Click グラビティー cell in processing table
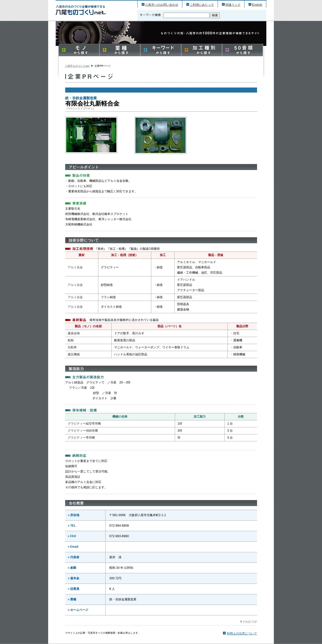322x644 pixels. 125,267
